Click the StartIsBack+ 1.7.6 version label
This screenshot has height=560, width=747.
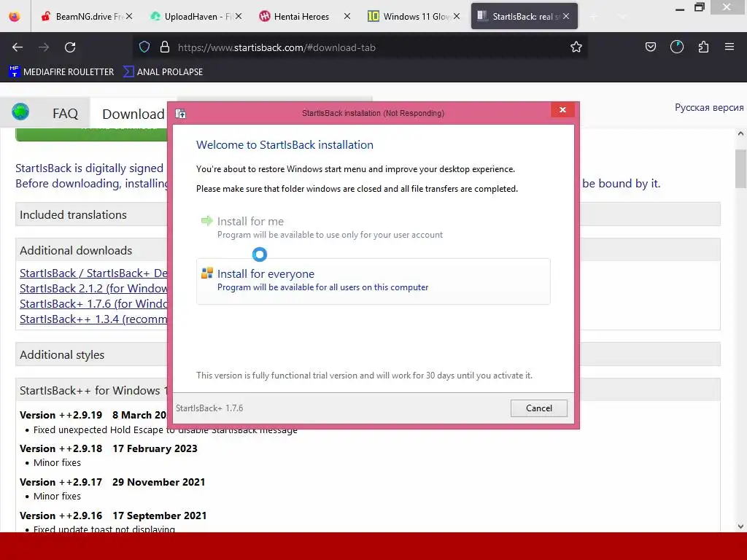pos(209,408)
